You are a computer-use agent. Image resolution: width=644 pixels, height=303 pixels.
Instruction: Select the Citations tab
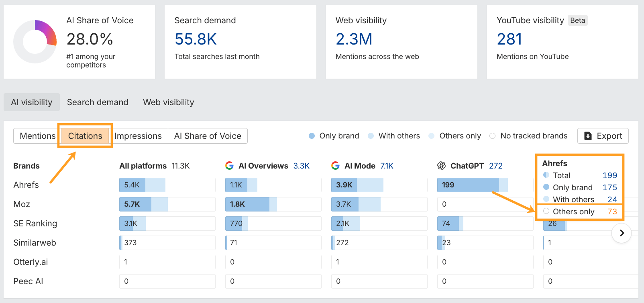coord(85,136)
